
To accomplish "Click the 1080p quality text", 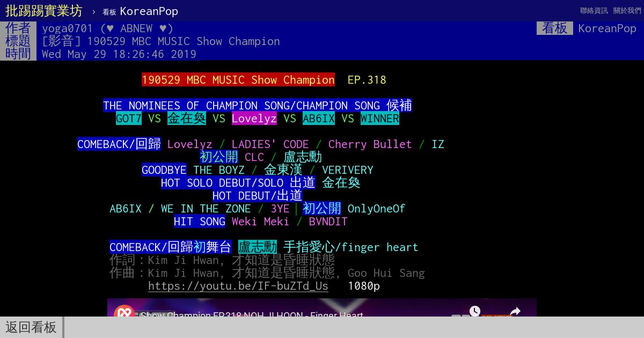I will pyautogui.click(x=364, y=286).
